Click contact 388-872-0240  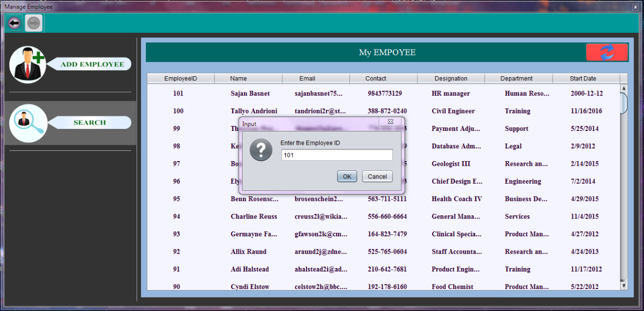tap(387, 111)
